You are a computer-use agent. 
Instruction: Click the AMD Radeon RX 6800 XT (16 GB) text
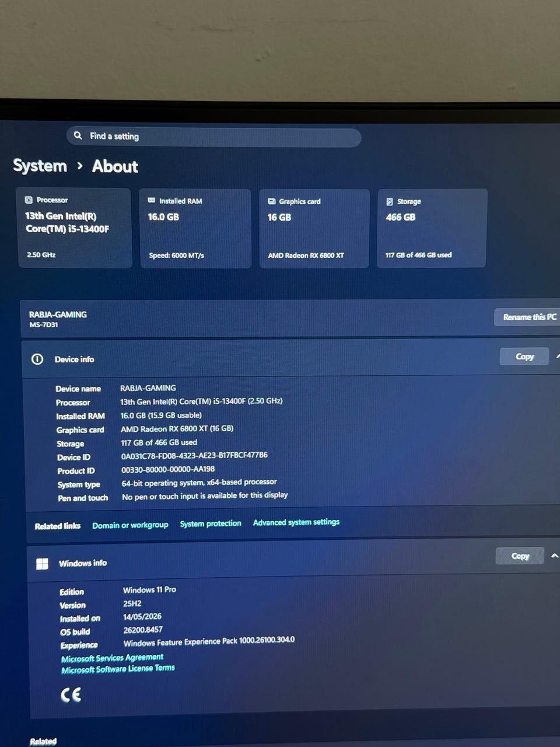click(177, 429)
